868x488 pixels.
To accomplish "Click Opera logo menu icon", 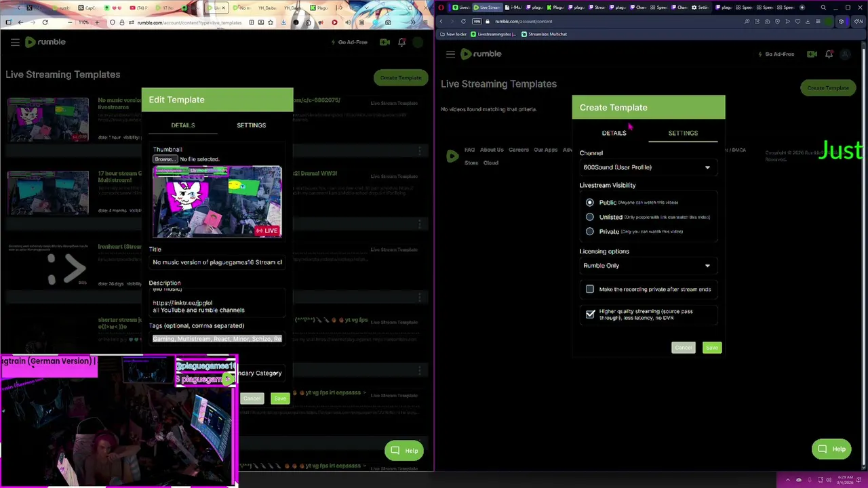I will point(441,7).
